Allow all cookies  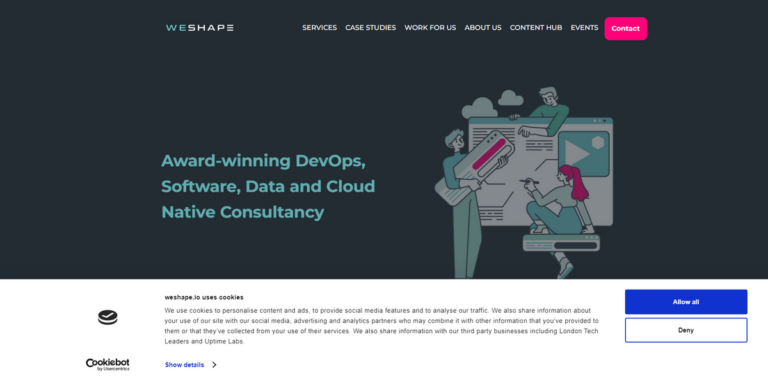click(686, 302)
